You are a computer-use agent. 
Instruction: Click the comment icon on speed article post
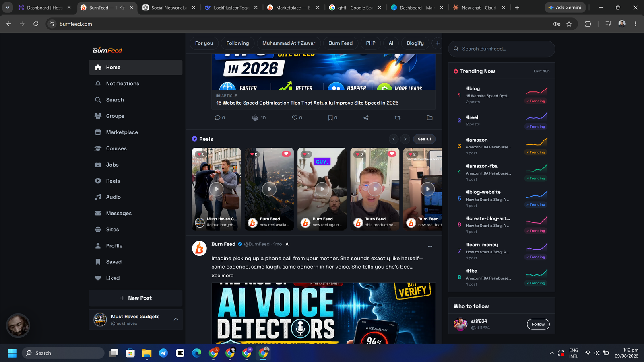[x=217, y=118]
